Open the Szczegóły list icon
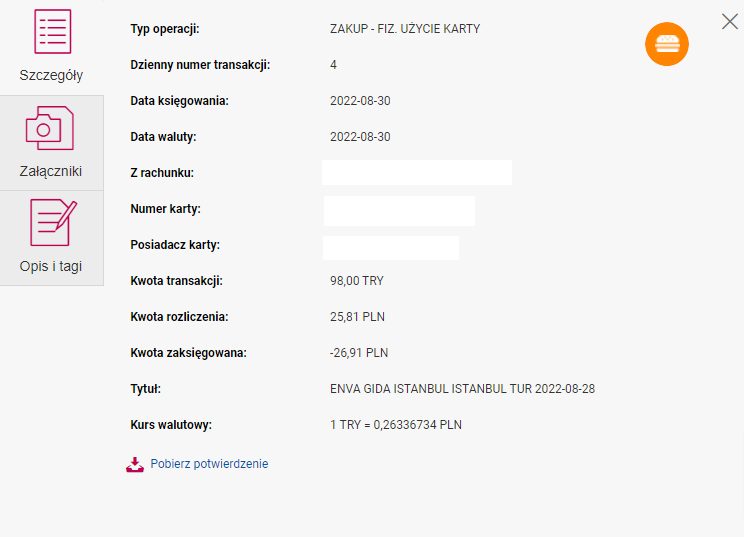Screen dimensions: 744x537 (53, 31)
